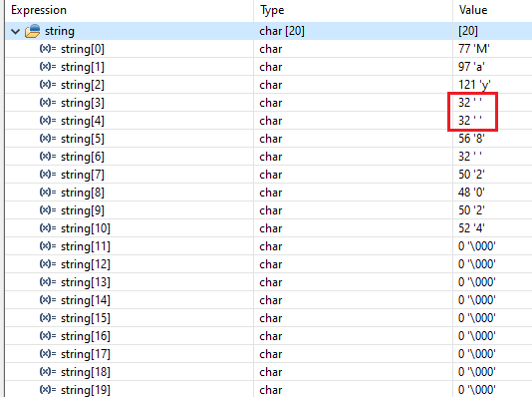Image resolution: width=532 pixels, height=397 pixels.
Task: Click value 0 '\000' of string[19]
Action: pos(476,390)
